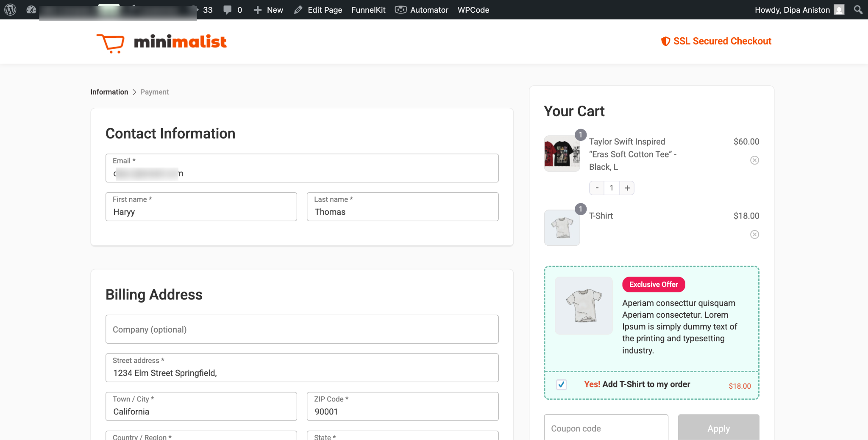Open the New menu in admin bar
868x440 pixels.
coord(268,10)
